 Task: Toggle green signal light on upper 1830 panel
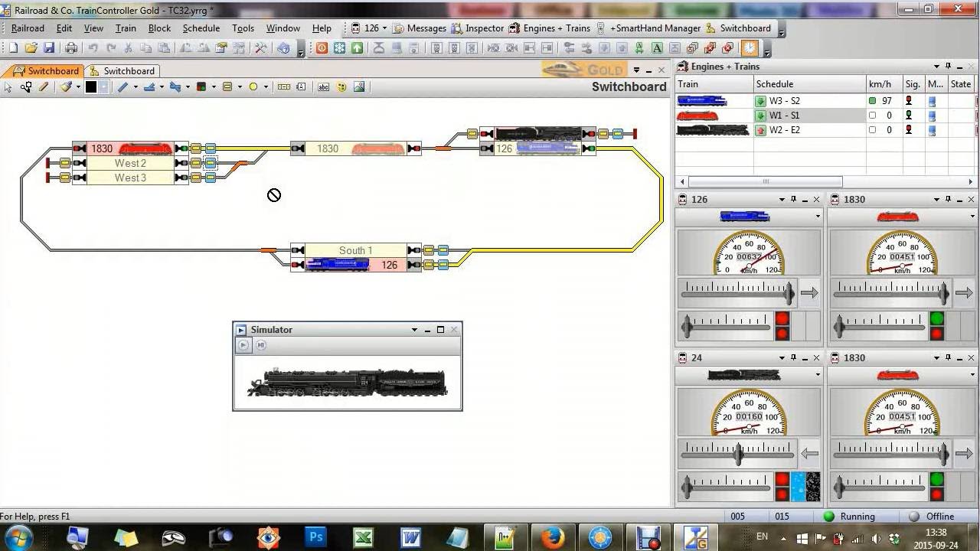pos(936,319)
